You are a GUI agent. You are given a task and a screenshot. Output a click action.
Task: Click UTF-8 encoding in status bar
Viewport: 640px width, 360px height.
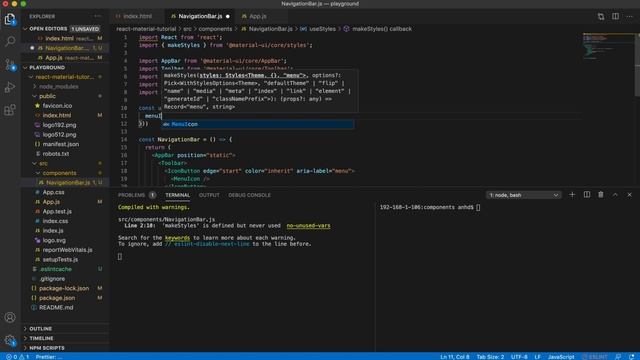pos(519,357)
